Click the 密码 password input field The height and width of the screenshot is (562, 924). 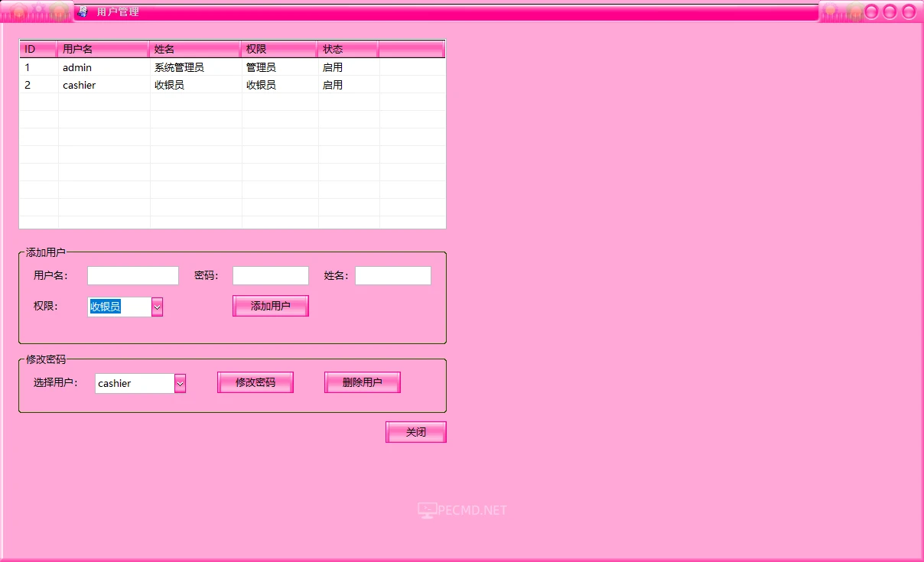270,275
